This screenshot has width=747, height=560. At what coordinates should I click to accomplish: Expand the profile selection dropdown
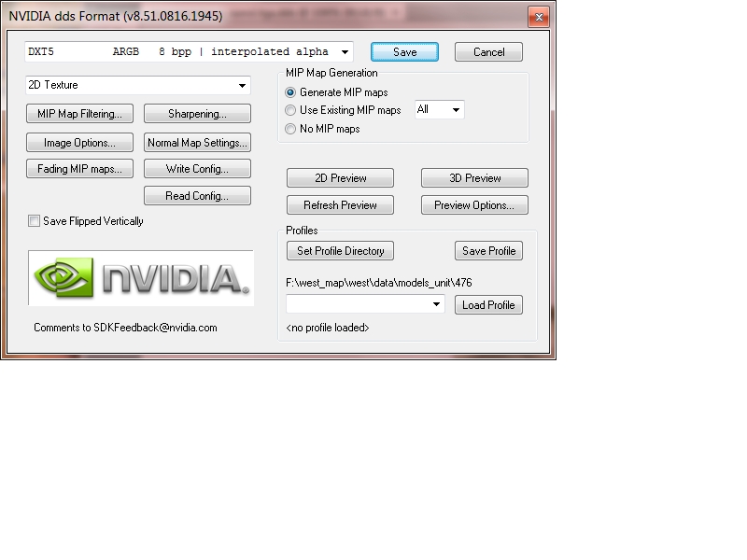tap(365, 304)
